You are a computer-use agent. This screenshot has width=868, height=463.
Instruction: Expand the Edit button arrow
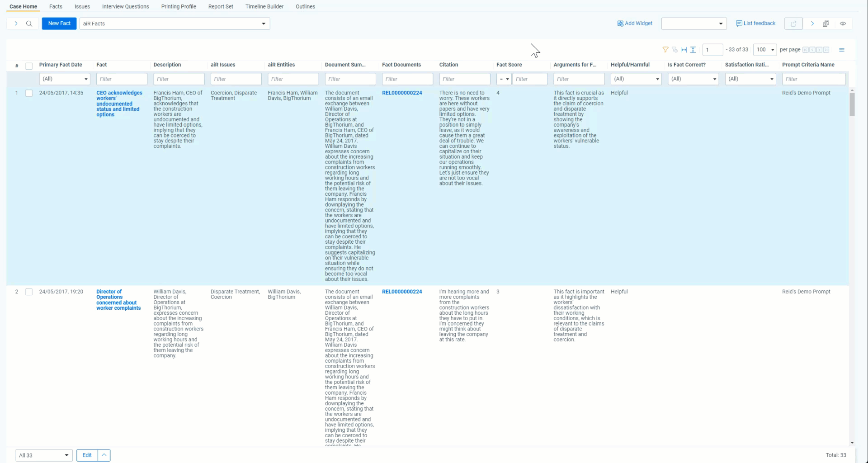[104, 455]
